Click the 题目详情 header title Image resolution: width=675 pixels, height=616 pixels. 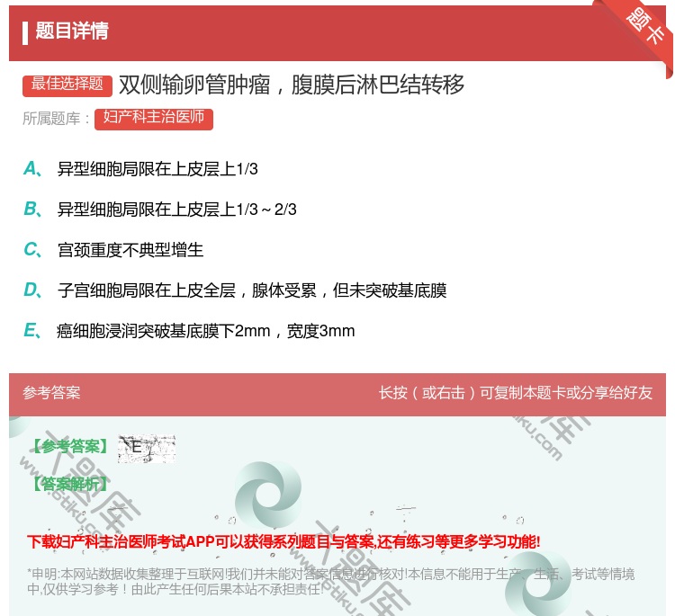(72, 31)
